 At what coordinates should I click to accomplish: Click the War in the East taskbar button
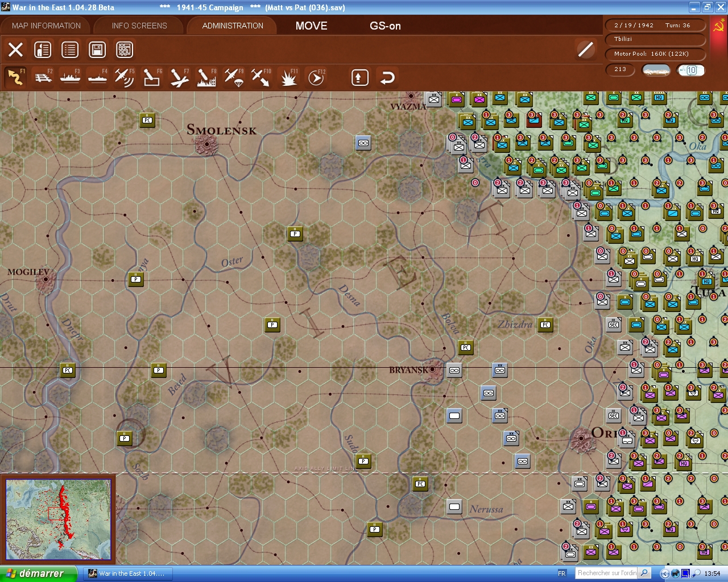127,573
